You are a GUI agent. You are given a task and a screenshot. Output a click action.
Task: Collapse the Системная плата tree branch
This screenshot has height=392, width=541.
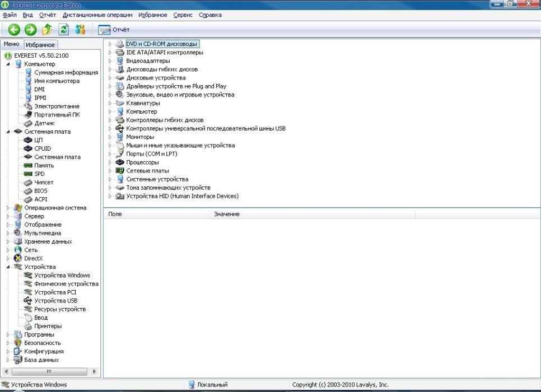(8, 132)
